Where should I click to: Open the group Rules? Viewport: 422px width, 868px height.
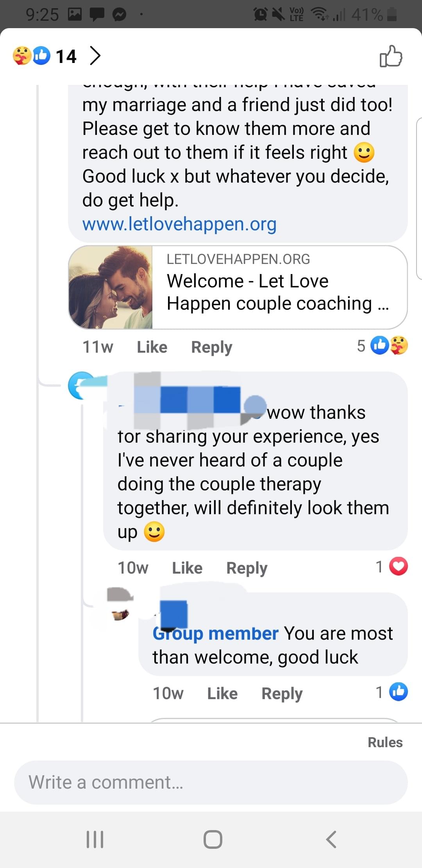click(x=385, y=742)
